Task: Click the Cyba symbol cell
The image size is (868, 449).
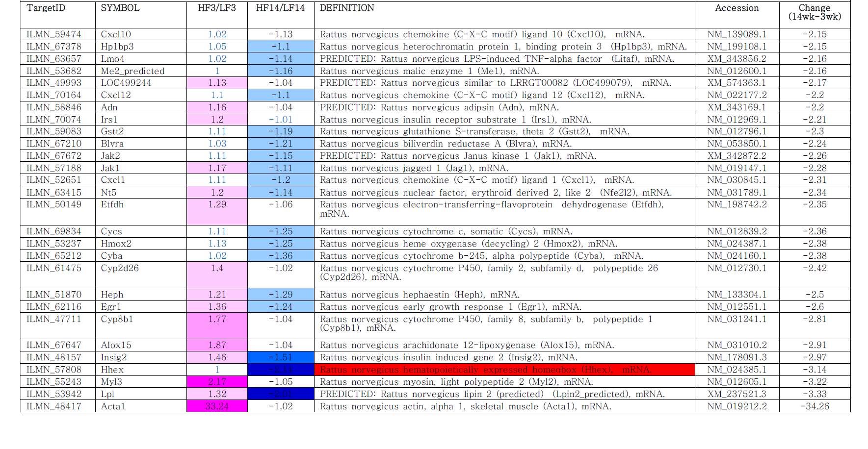Action: pyautogui.click(x=141, y=256)
